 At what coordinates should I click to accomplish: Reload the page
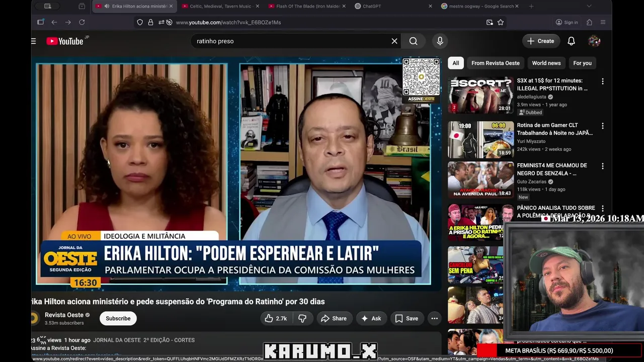pyautogui.click(x=82, y=22)
